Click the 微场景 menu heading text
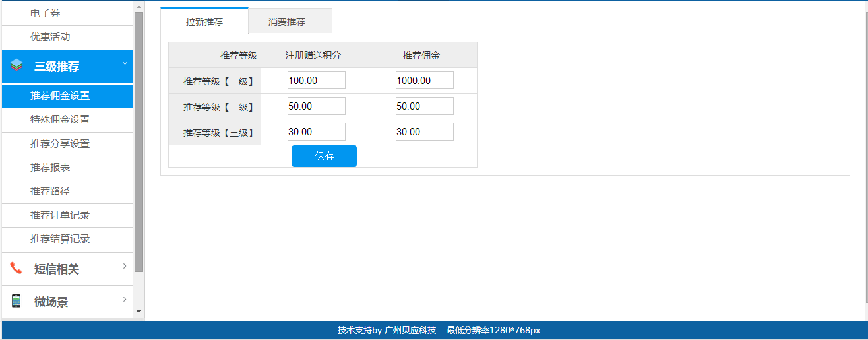This screenshot has height=340, width=868. click(x=51, y=302)
